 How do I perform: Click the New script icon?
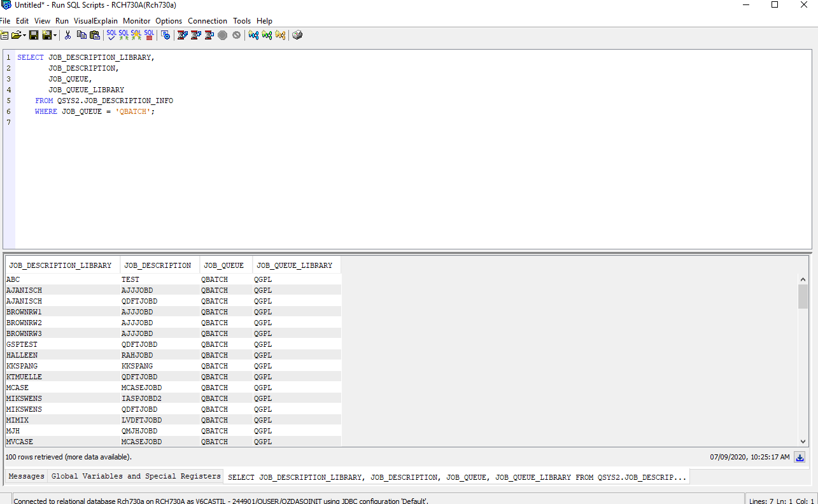[x=4, y=35]
